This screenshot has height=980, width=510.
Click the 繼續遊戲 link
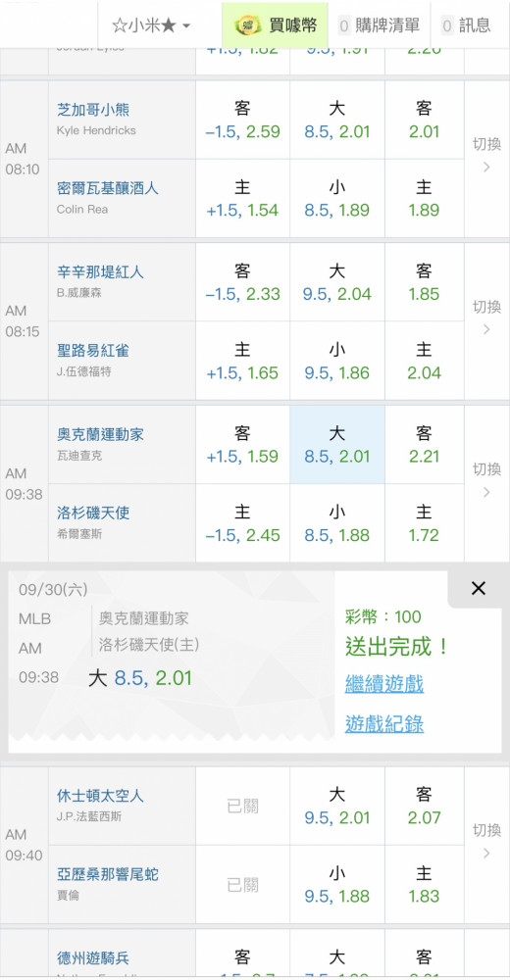pyautogui.click(x=384, y=684)
